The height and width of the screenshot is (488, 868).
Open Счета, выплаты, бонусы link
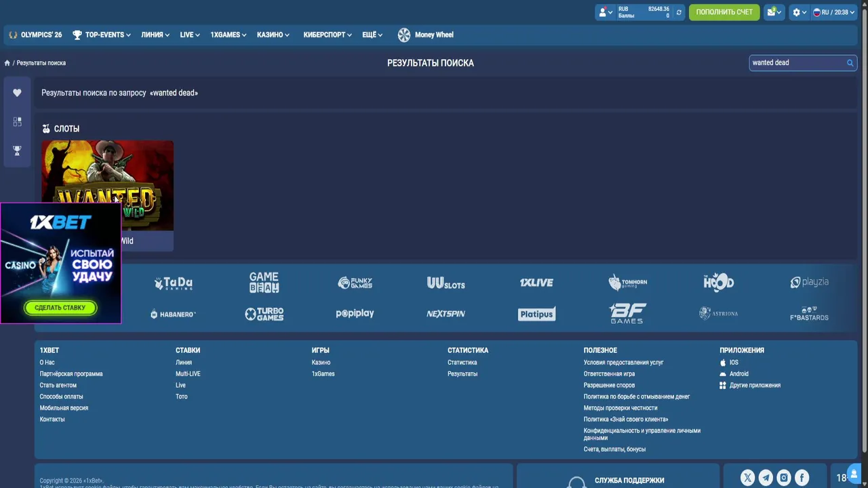(x=614, y=449)
